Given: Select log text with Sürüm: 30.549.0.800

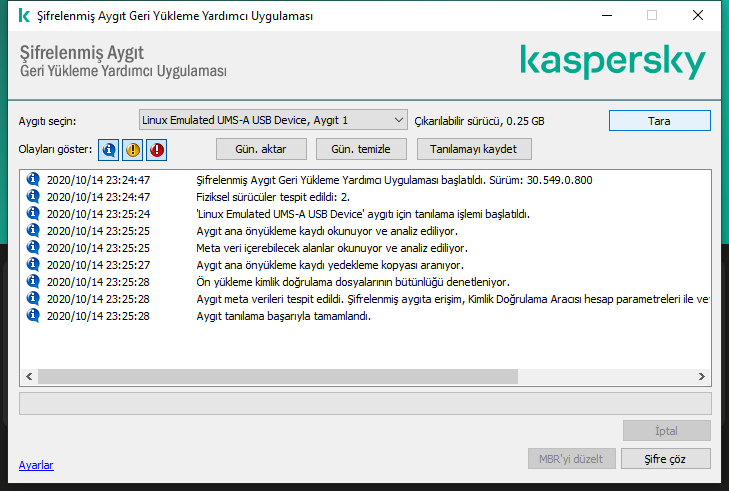Looking at the screenshot, I should (x=394, y=180).
